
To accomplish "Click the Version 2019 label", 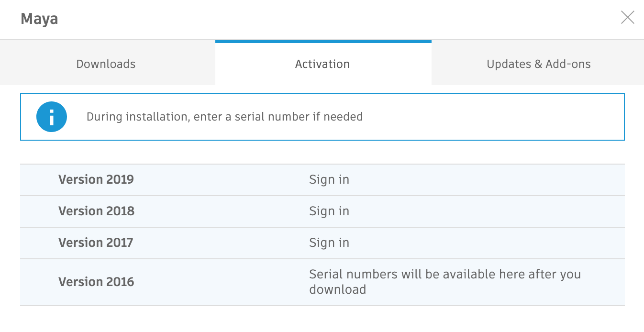I will pos(96,179).
